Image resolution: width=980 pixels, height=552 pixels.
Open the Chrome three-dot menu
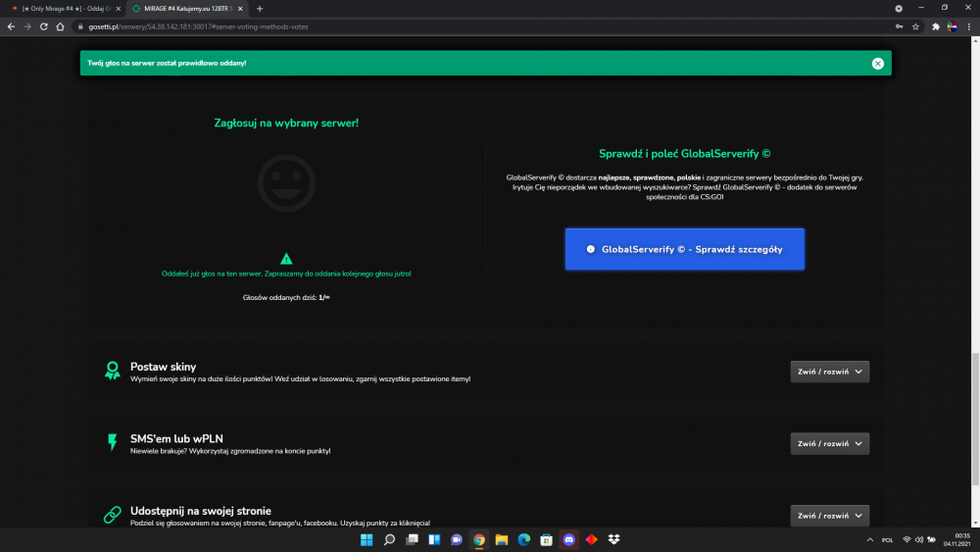pyautogui.click(x=969, y=26)
